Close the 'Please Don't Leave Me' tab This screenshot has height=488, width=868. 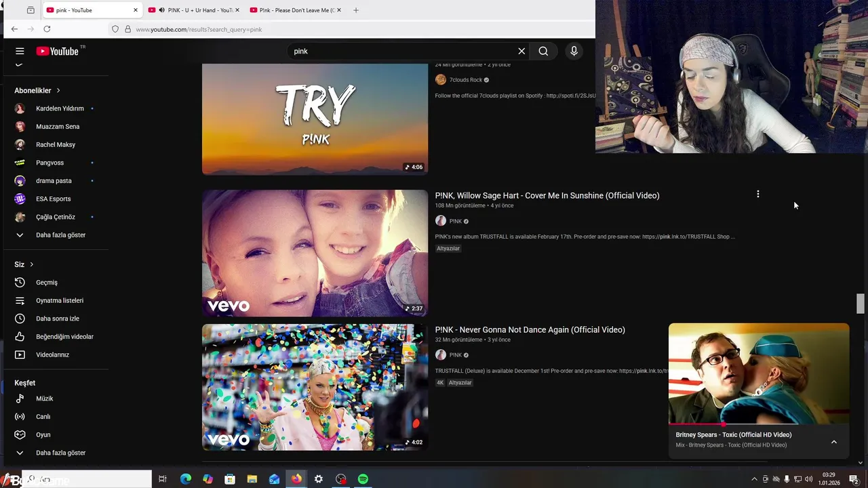[338, 10]
